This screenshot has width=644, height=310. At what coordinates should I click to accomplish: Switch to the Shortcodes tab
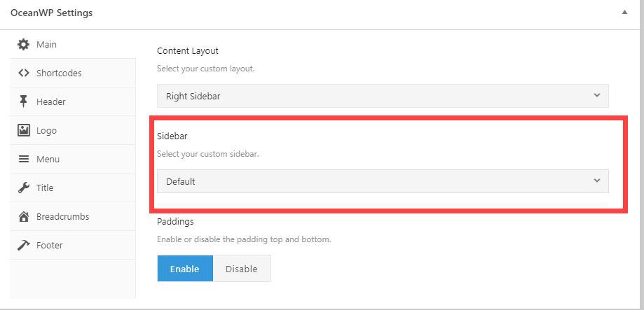[73, 73]
